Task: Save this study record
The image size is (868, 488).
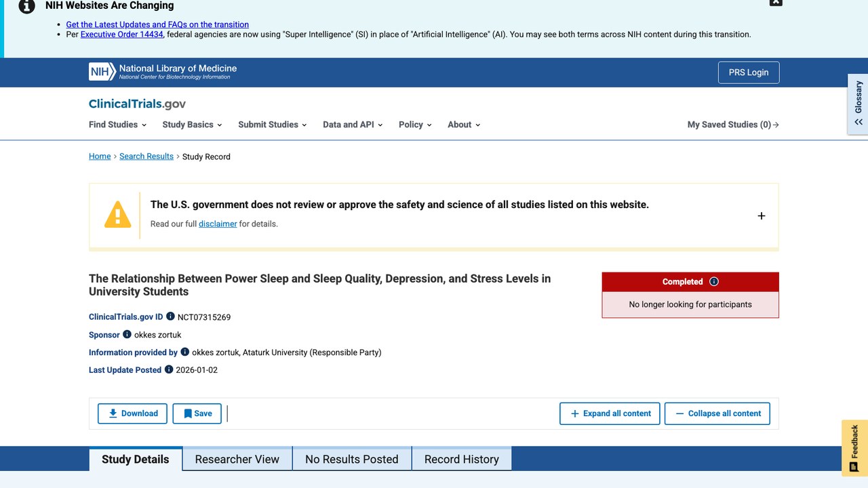Action: click(x=197, y=413)
